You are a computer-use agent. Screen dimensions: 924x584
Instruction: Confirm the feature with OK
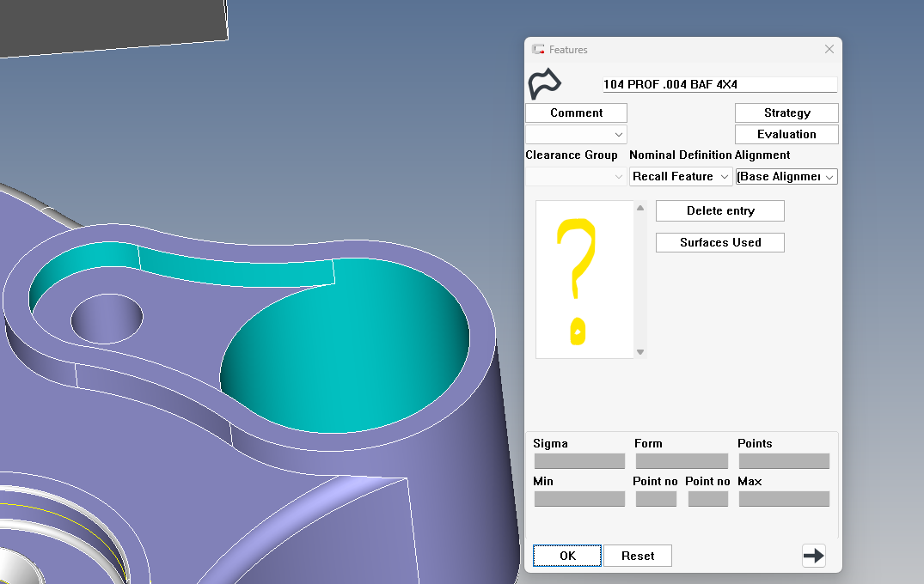(x=567, y=557)
